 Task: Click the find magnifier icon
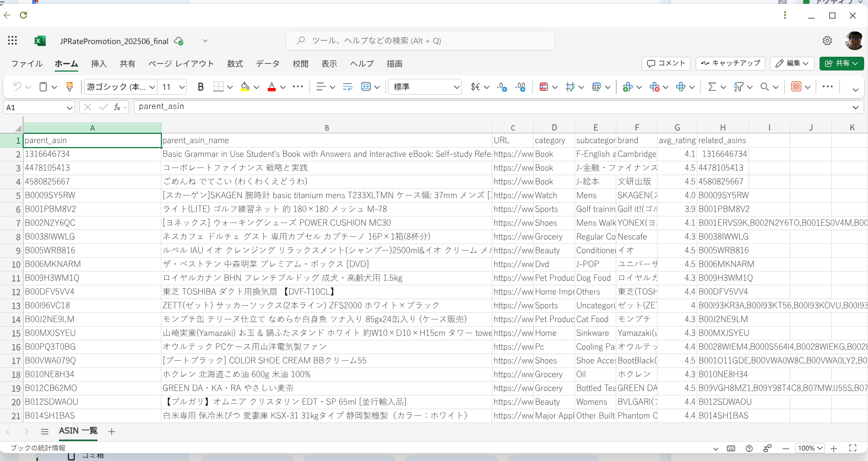click(x=764, y=87)
